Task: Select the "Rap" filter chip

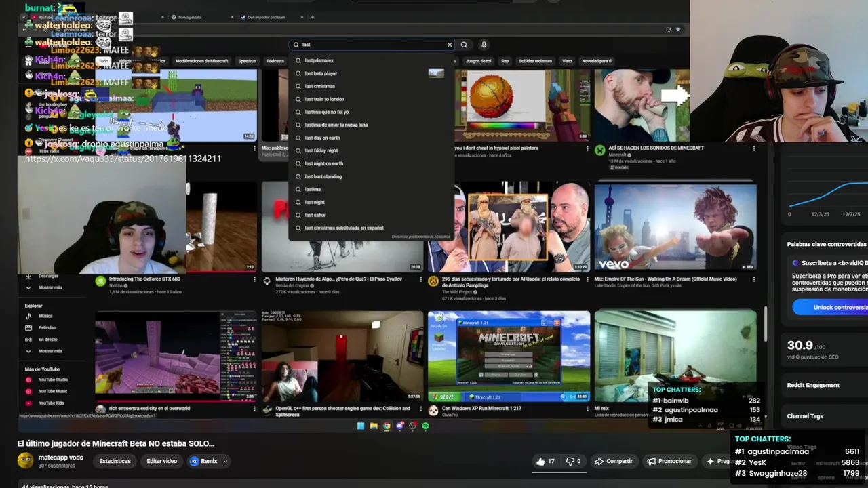Action: (505, 61)
